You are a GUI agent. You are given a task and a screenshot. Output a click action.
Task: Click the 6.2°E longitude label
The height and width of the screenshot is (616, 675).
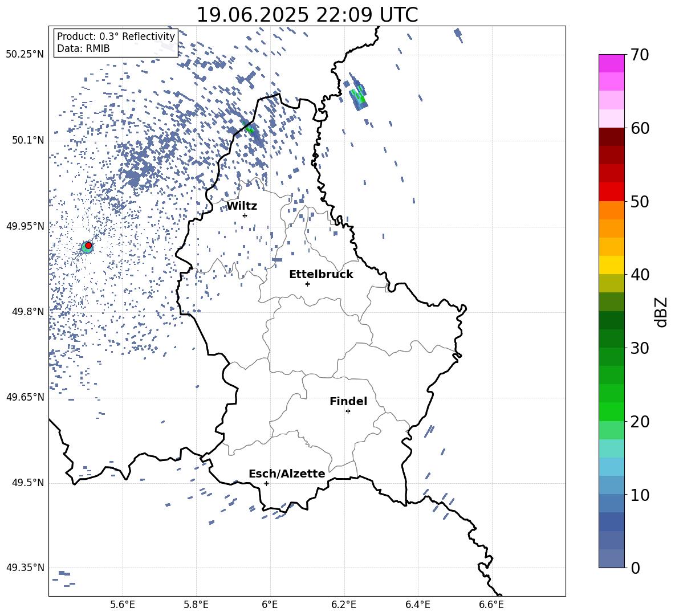tap(344, 605)
